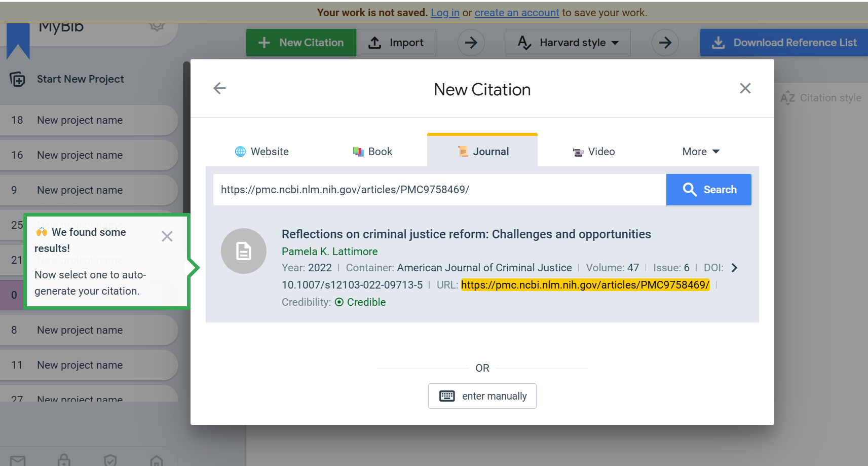Viewport: 868px width, 466px height.
Task: Click the back arrow in New Citation dialog
Action: pos(219,88)
